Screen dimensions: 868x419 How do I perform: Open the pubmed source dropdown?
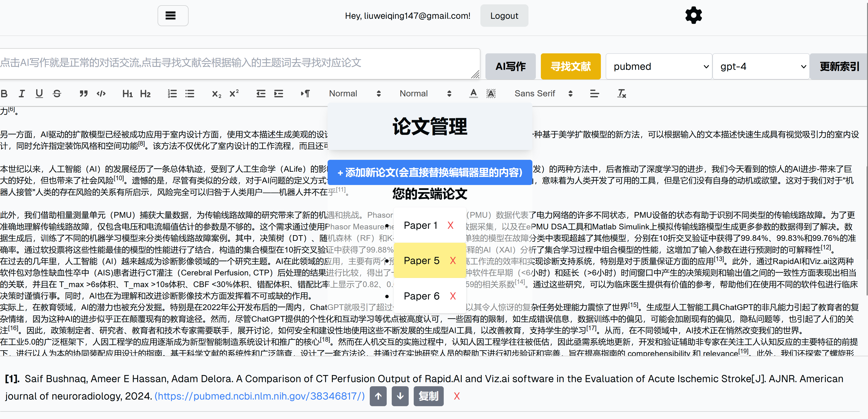pyautogui.click(x=659, y=66)
